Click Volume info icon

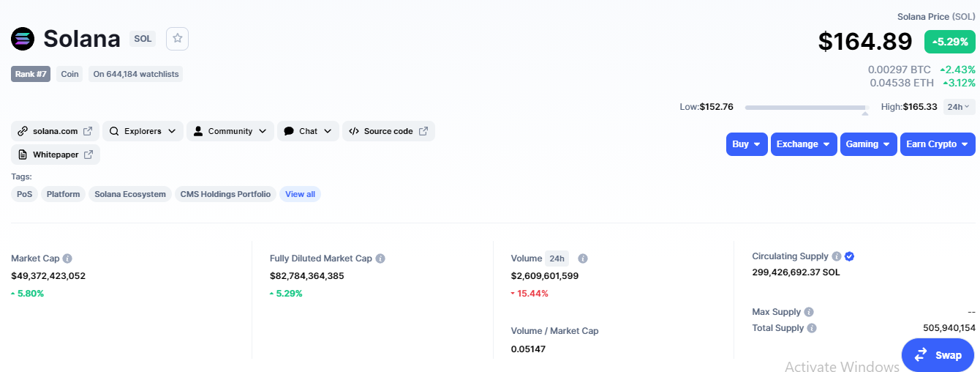[583, 258]
